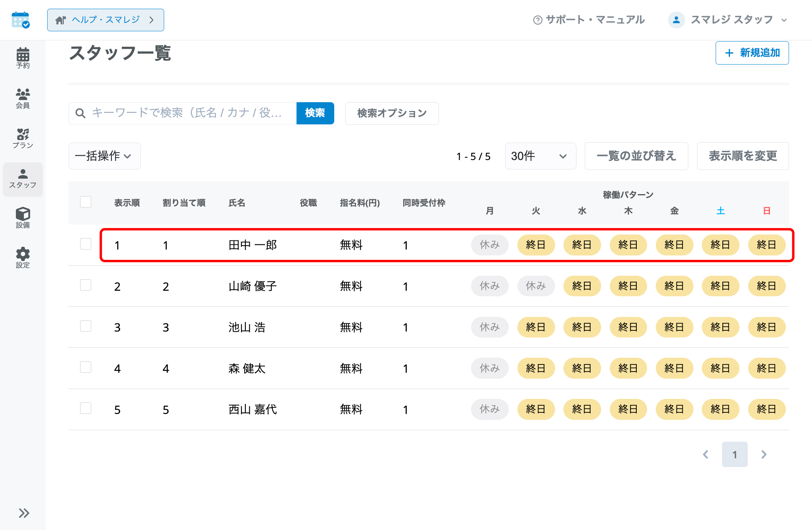812x530 pixels.
Task: Click the 氏名 column header
Action: click(237, 203)
